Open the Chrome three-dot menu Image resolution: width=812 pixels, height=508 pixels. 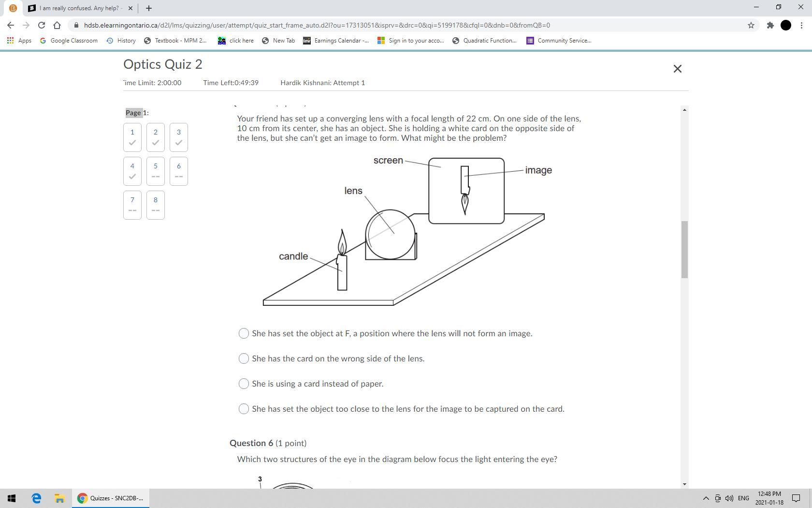pyautogui.click(x=802, y=25)
